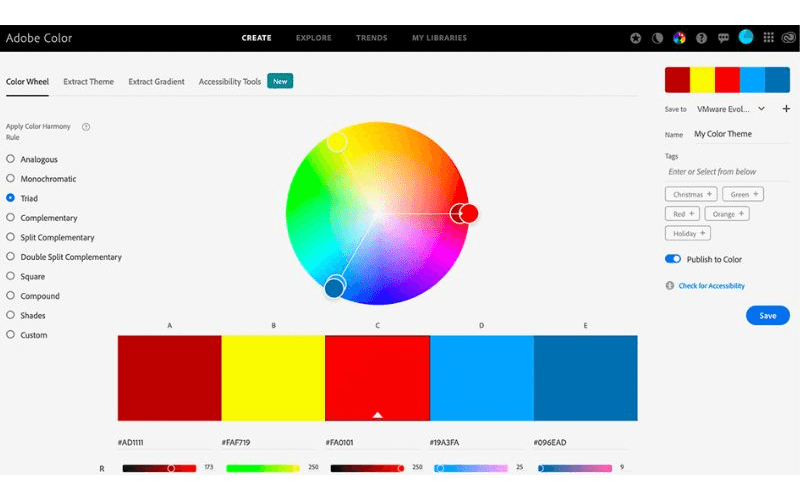The image size is (800, 500).
Task: Open the feedback speech bubble icon
Action: pyautogui.click(x=722, y=38)
